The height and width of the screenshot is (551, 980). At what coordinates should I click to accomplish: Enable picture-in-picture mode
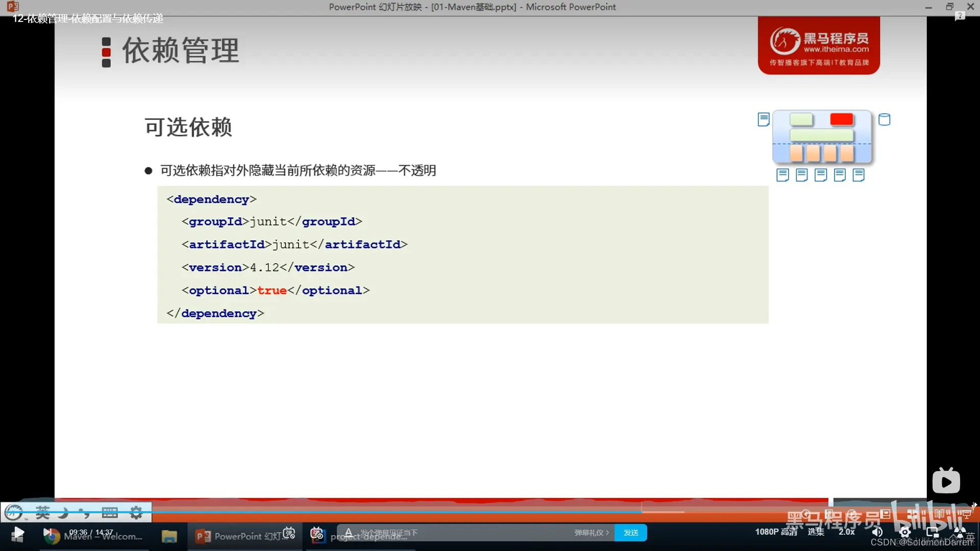tap(933, 532)
